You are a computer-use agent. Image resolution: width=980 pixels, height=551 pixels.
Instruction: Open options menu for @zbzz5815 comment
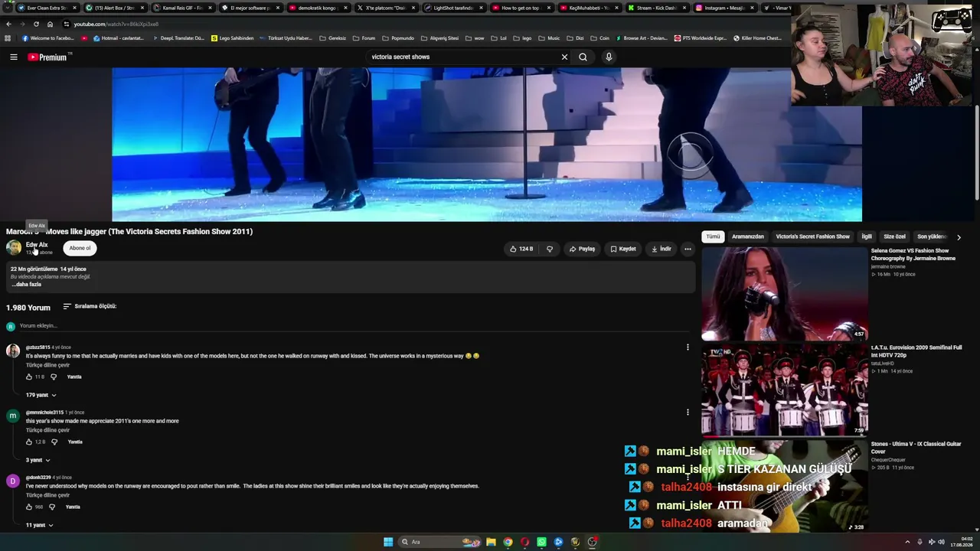click(688, 347)
